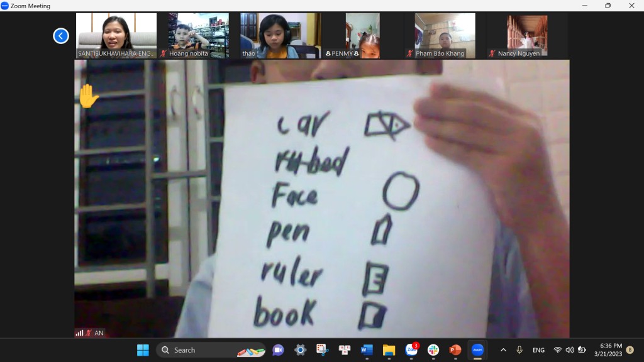Image resolution: width=644 pixels, height=362 pixels.
Task: Open Microsoft Word taskbar icon
Action: pyautogui.click(x=367, y=350)
